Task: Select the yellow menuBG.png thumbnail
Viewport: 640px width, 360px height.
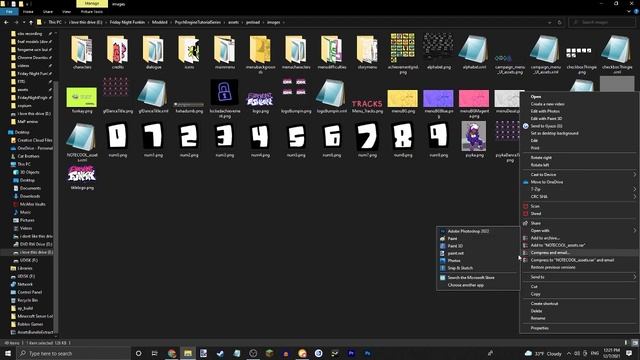Action: [402, 98]
